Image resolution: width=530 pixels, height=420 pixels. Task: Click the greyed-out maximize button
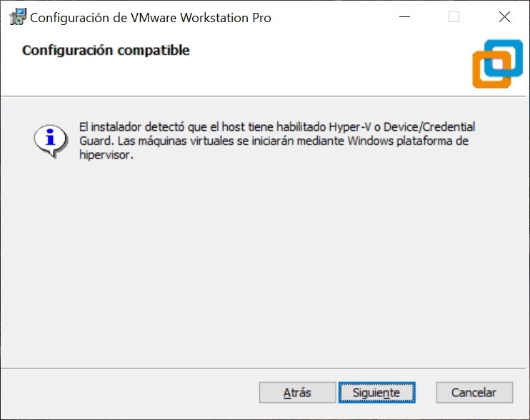click(x=454, y=18)
